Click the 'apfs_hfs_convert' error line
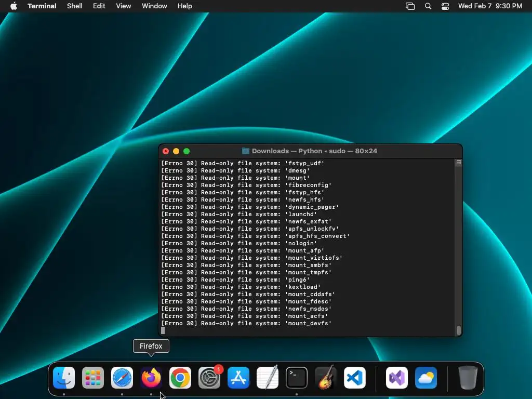Screen dimensions: 532x399 255,236
